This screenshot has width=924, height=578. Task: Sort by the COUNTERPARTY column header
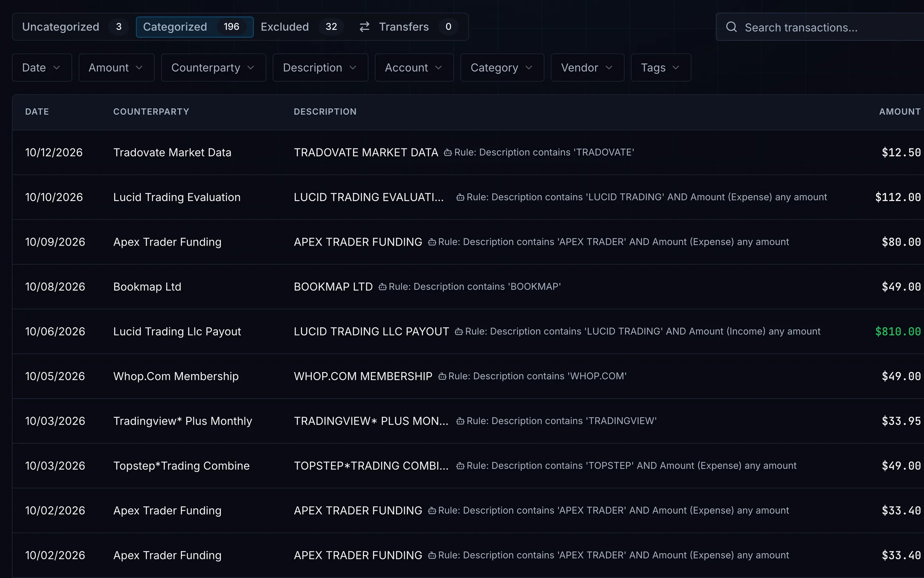click(151, 112)
